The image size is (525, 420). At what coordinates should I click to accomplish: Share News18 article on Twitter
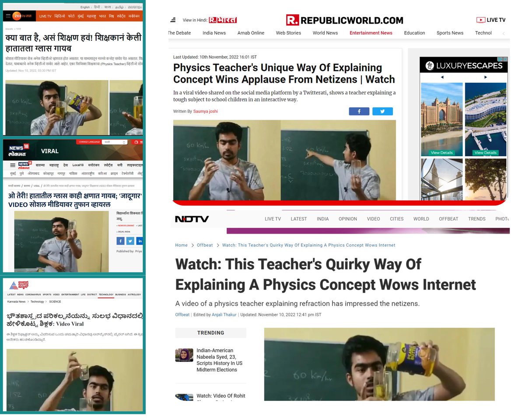[x=130, y=241]
